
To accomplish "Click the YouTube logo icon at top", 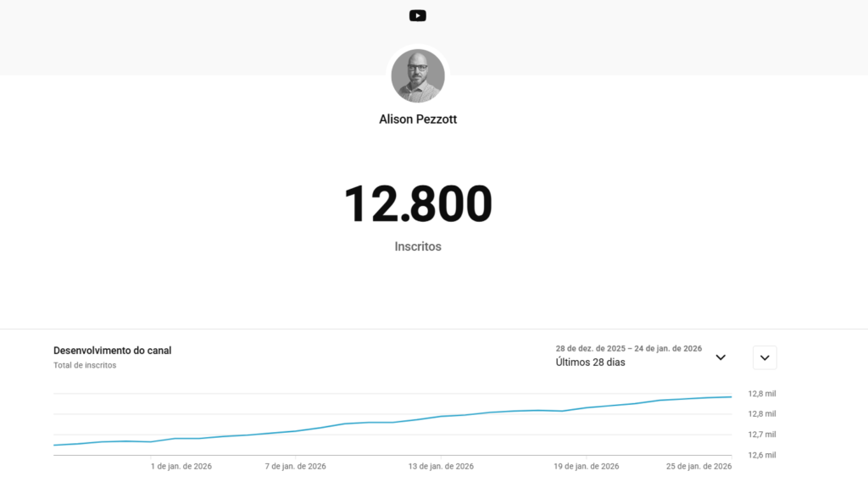I will 417,15.
